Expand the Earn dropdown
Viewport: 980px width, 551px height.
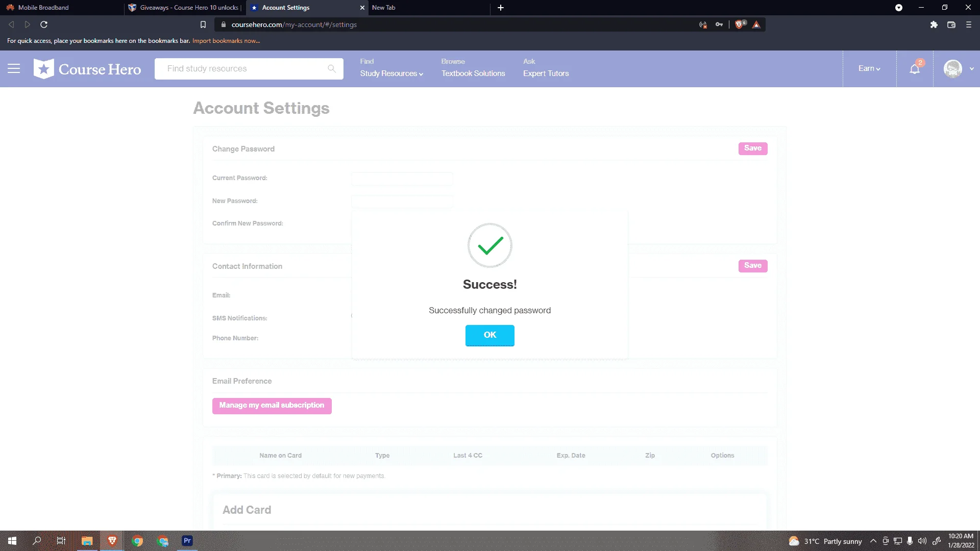pos(869,68)
